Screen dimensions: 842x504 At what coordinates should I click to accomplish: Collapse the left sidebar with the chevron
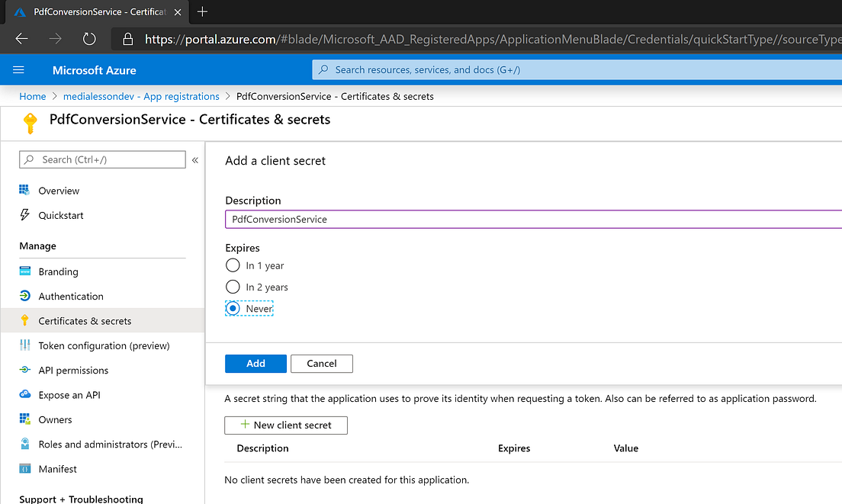(195, 159)
